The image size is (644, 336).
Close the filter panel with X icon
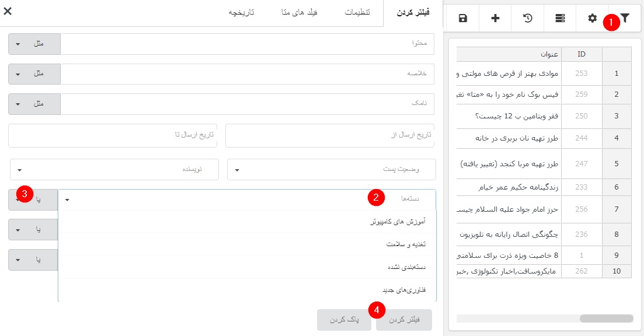(x=8, y=10)
